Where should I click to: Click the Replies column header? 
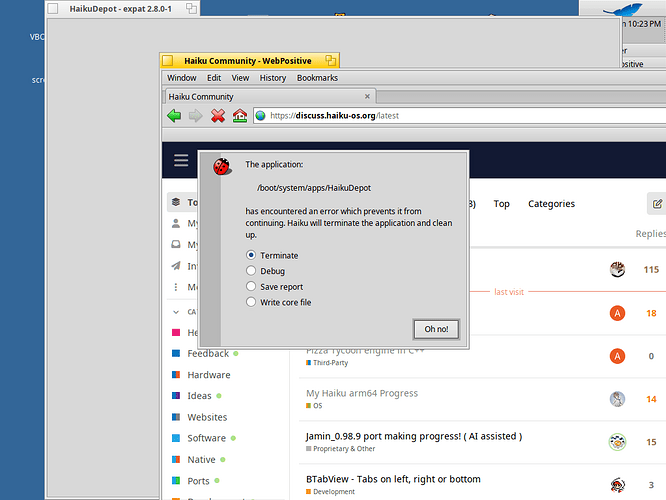point(651,234)
